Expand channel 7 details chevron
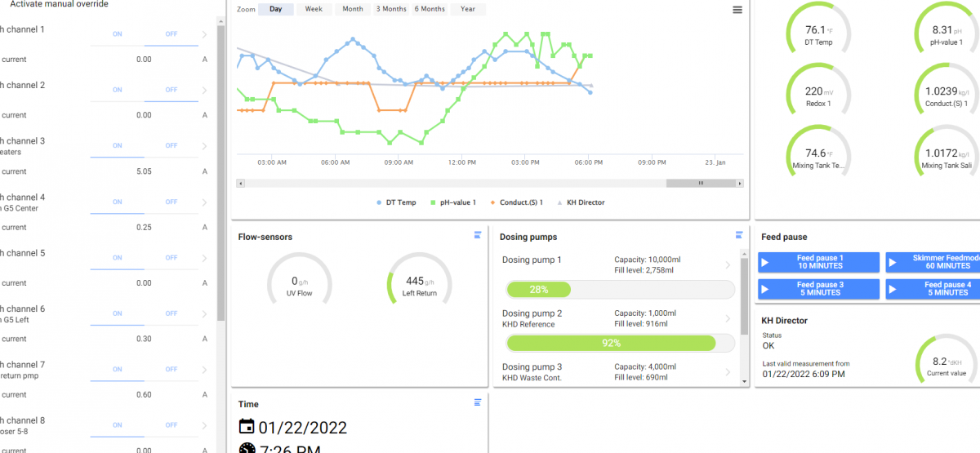 [205, 369]
